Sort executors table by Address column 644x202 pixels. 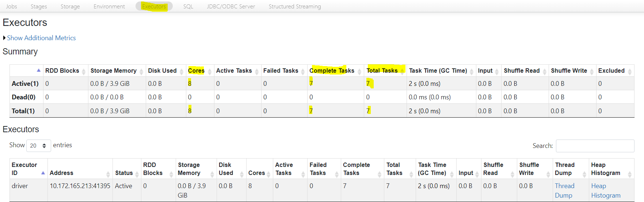click(x=108, y=174)
